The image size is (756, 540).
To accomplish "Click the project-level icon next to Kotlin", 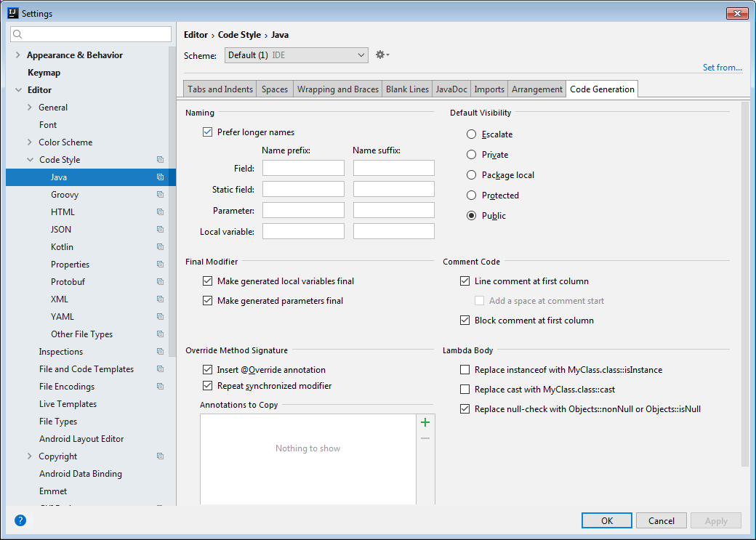I will (160, 247).
